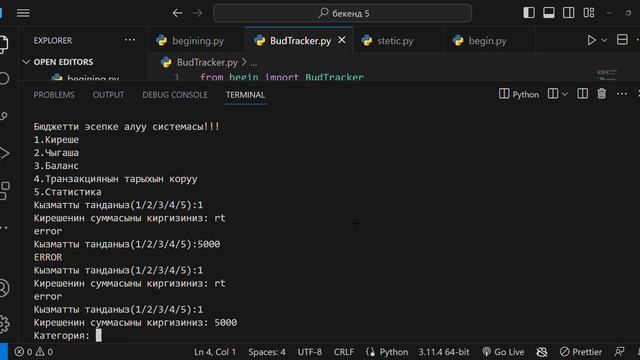Show additional activity bar views ellipsis

[4, 228]
